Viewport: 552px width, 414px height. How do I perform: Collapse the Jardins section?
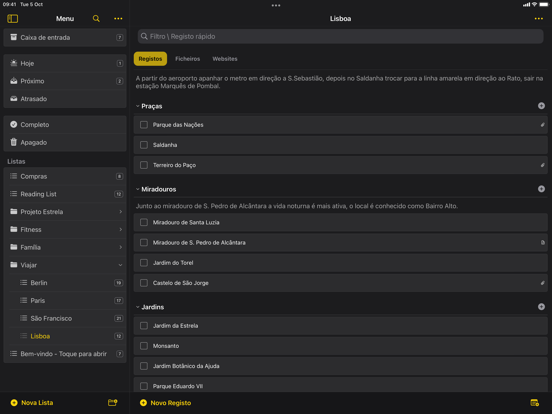click(x=138, y=307)
